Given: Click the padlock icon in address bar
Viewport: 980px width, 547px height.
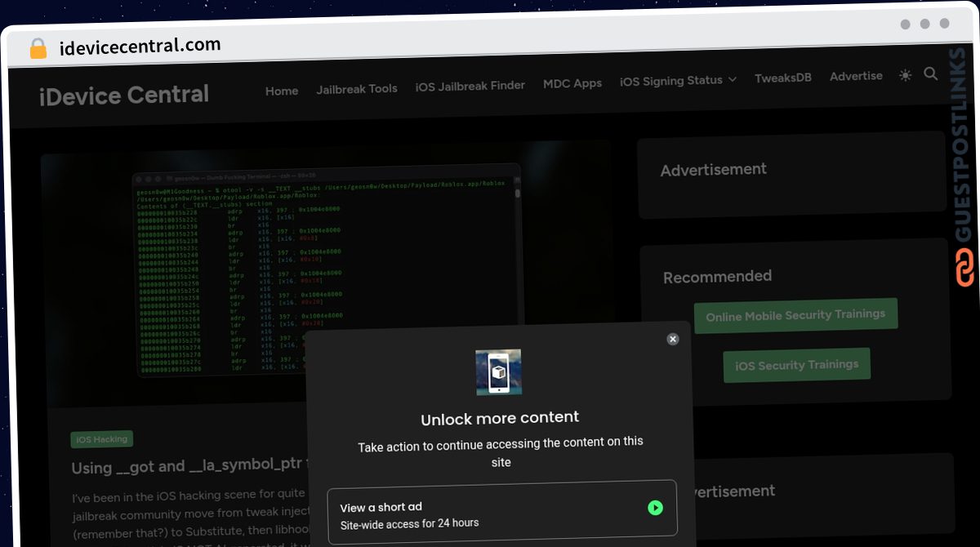Looking at the screenshot, I should coord(38,48).
